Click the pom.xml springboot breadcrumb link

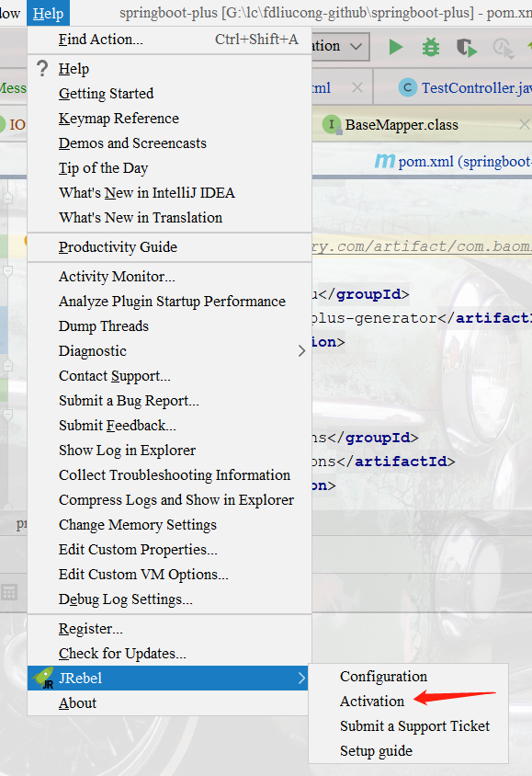coord(465,161)
